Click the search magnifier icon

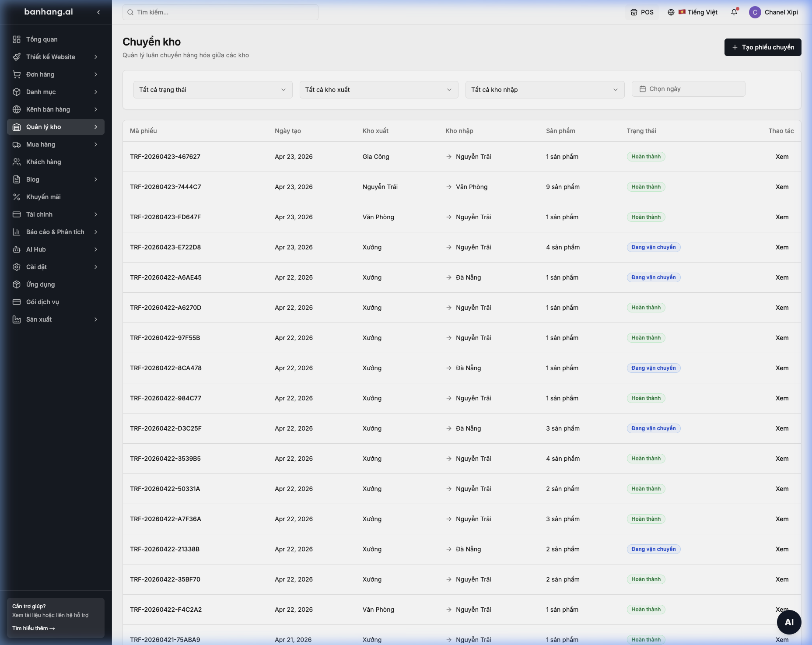(130, 12)
